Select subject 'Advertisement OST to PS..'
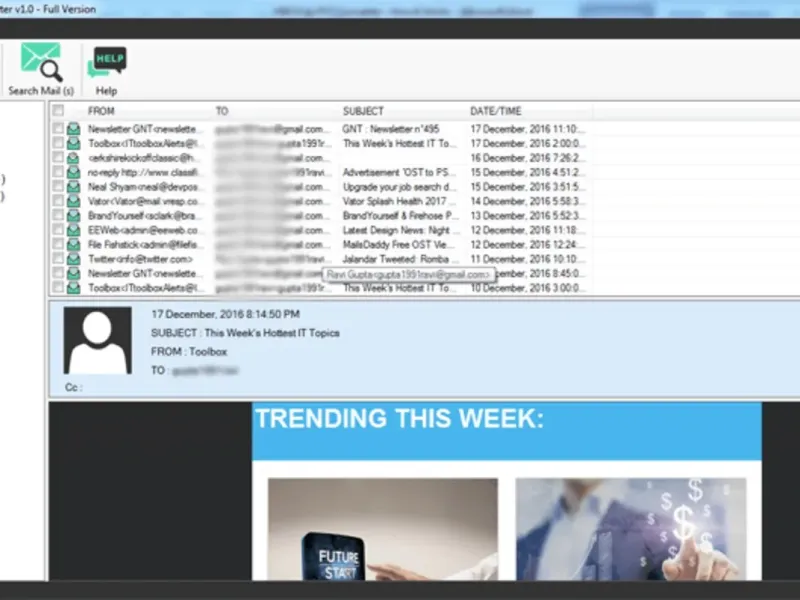The image size is (800, 600). [398, 172]
